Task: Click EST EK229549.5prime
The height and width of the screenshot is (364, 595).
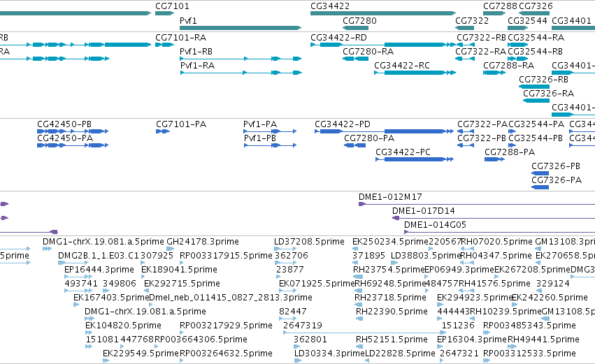Action: tap(141, 354)
